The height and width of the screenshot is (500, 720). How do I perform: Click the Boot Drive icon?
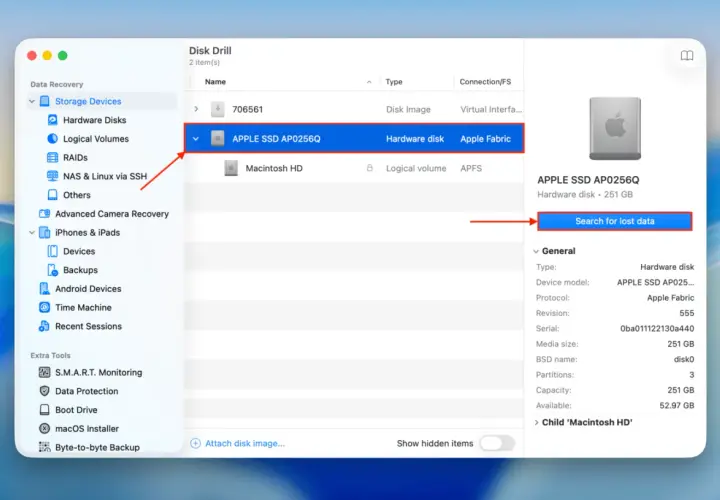(45, 410)
